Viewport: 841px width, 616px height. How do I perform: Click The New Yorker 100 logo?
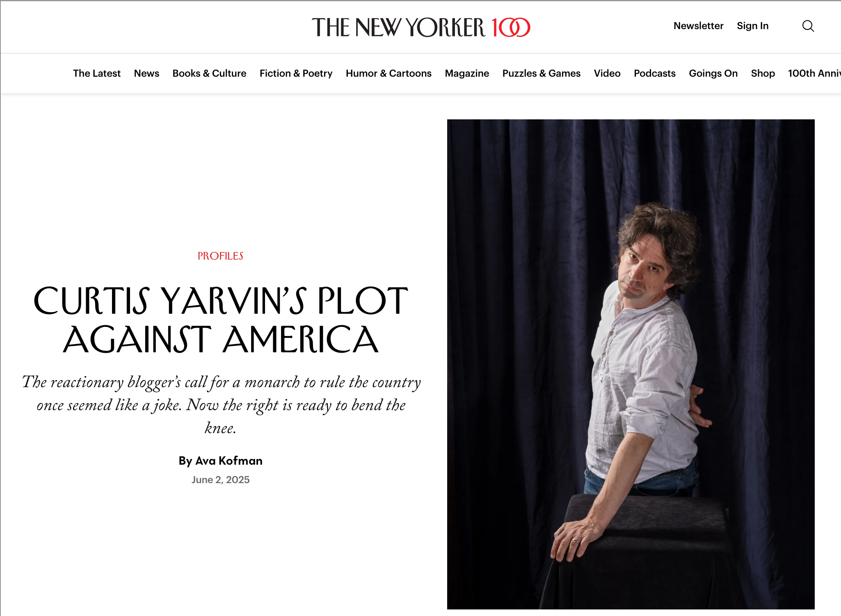421,27
